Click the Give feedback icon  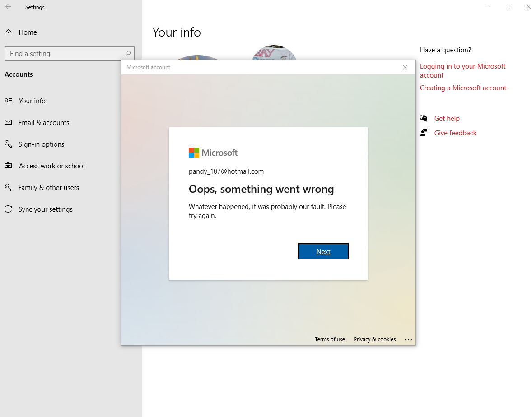coord(424,133)
